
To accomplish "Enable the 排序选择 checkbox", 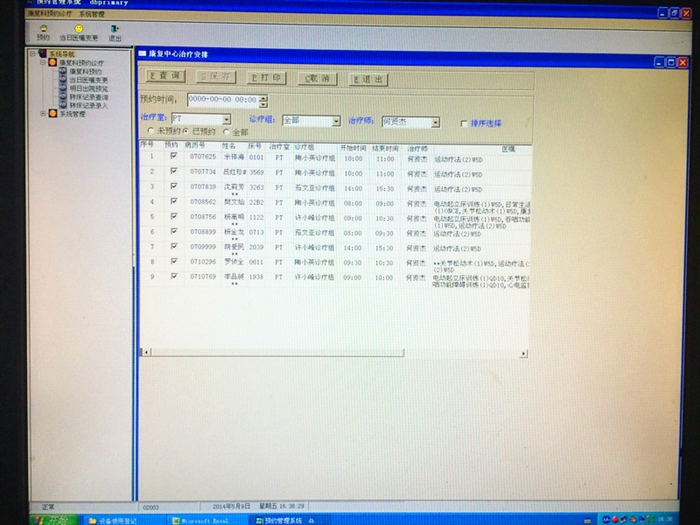I will pyautogui.click(x=464, y=124).
